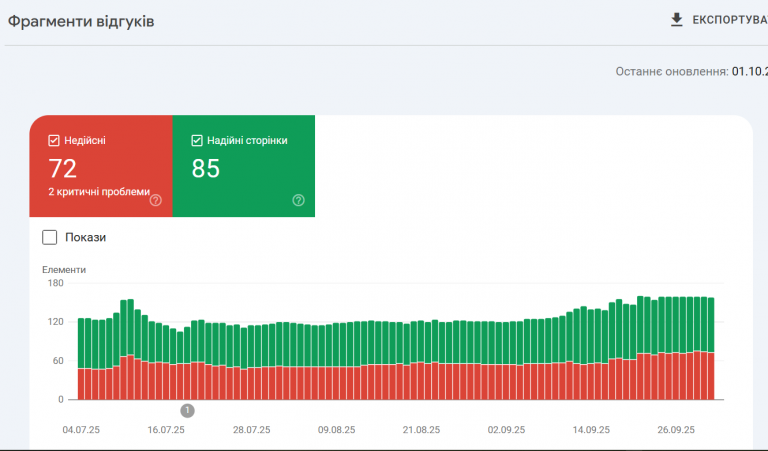Click the ЕКСПОРТУВАТИ button
Image resolution: width=768 pixels, height=451 pixels.
(x=719, y=20)
